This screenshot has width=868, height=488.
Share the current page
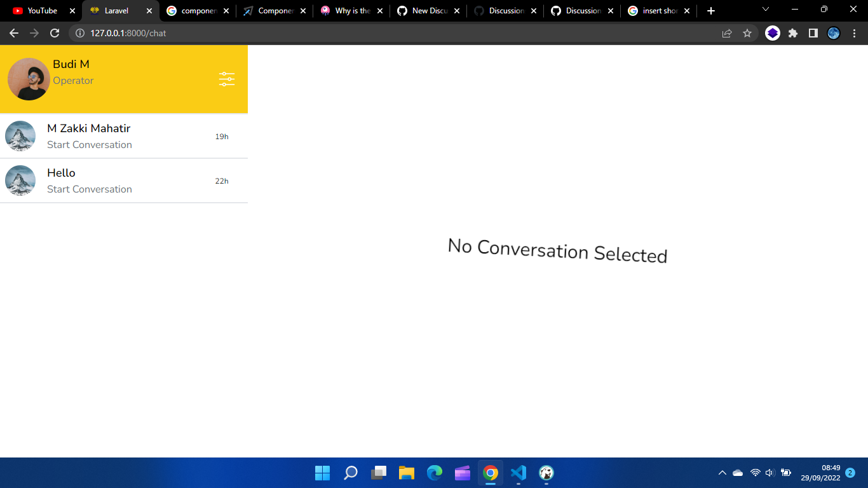(x=726, y=33)
